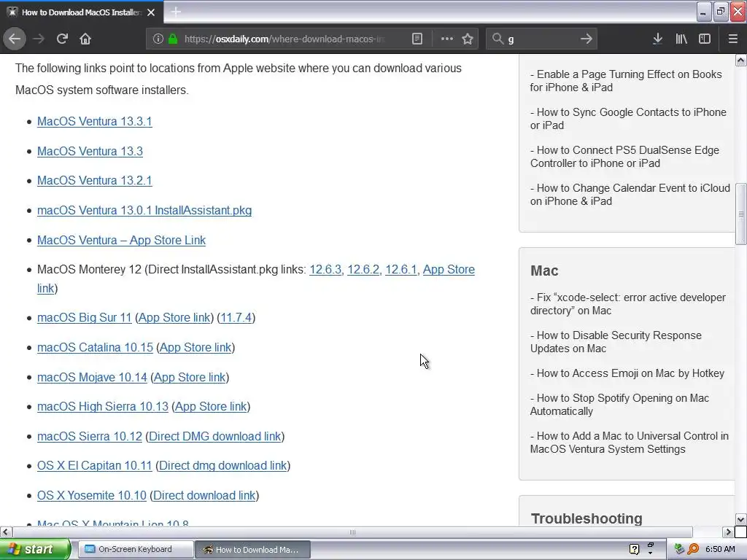
Task: Open Change Calendar Event to iCloud article
Action: pyautogui.click(x=630, y=195)
